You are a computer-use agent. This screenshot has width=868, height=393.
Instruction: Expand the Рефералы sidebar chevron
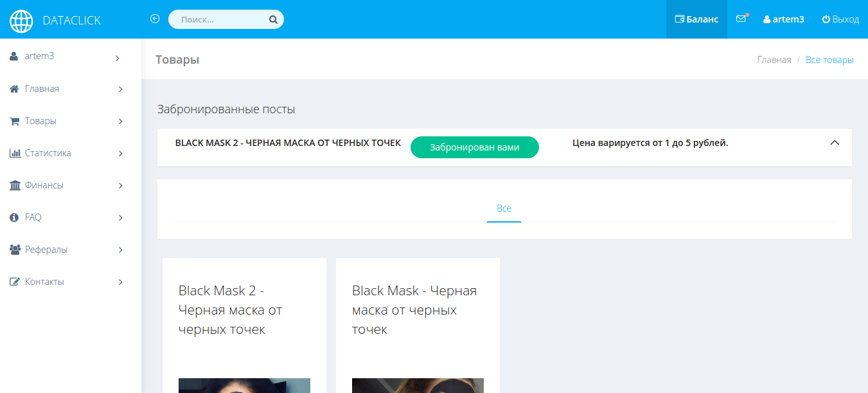tap(121, 250)
